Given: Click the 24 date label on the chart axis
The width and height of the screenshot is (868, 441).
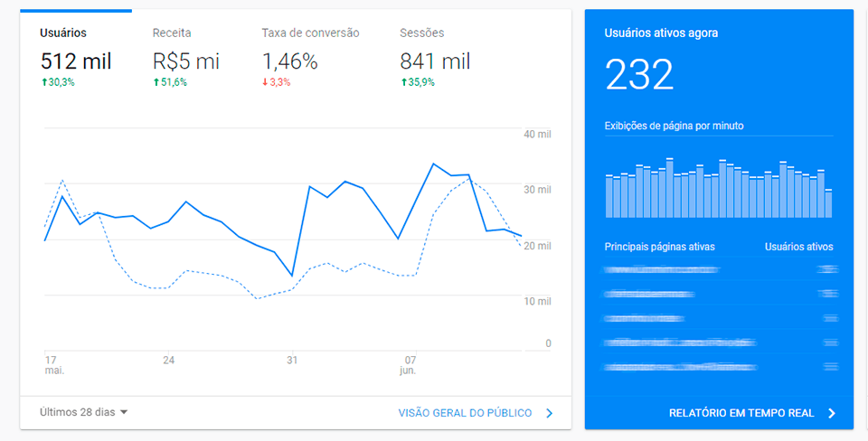Looking at the screenshot, I should (168, 360).
